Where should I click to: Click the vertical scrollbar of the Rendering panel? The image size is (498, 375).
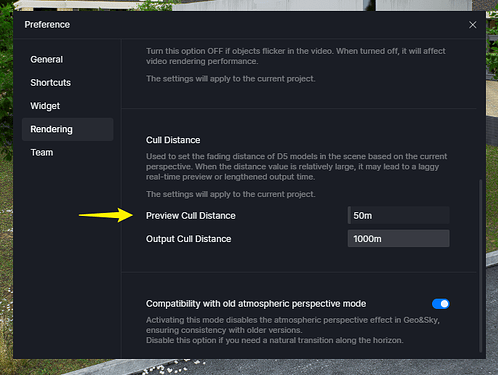(480, 266)
